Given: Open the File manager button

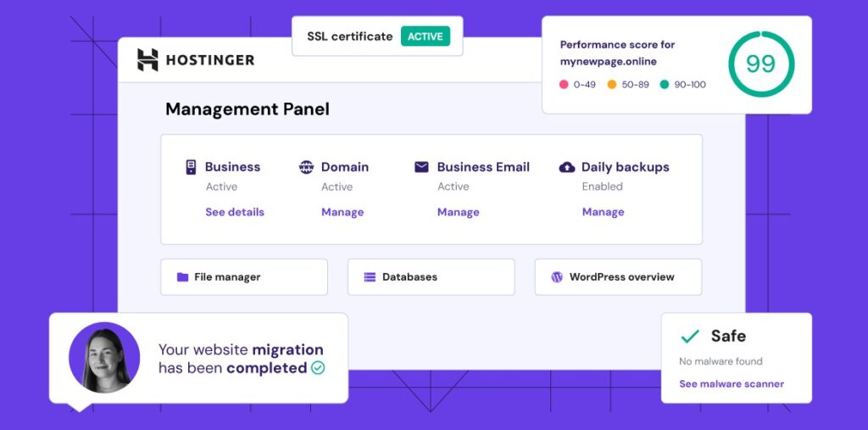Looking at the screenshot, I should coord(244,277).
